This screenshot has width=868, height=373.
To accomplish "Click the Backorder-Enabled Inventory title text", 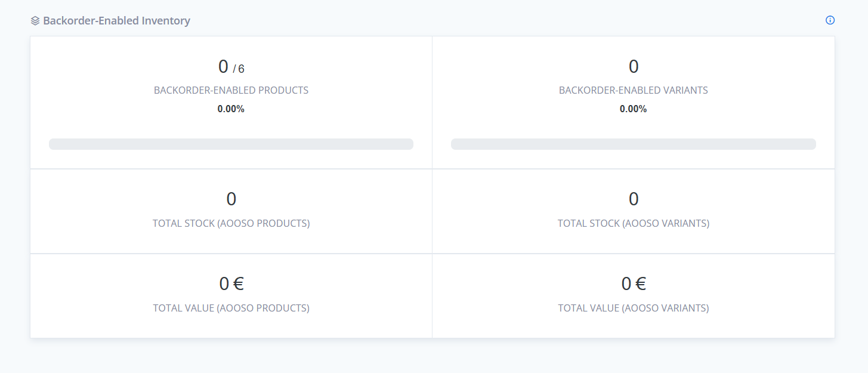I will (116, 20).
